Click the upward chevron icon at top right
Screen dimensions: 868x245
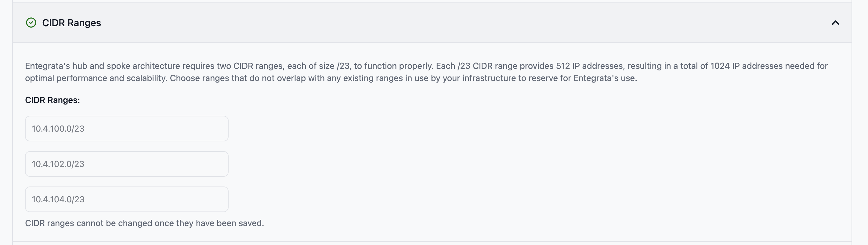(x=835, y=23)
